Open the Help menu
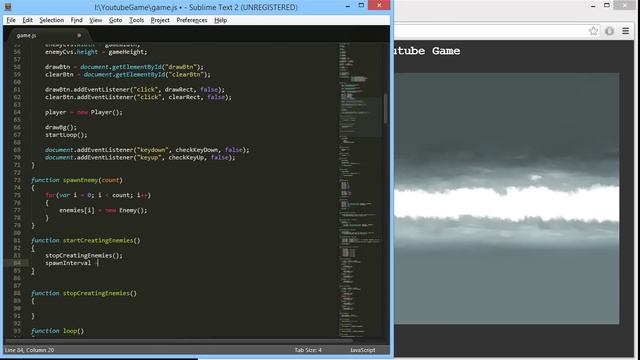 point(220,20)
